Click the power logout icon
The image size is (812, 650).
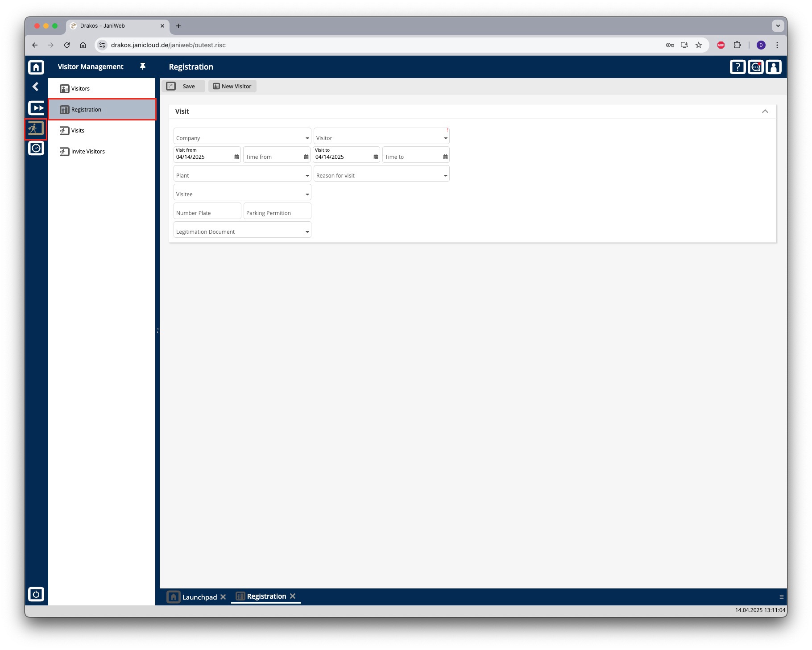point(36,594)
